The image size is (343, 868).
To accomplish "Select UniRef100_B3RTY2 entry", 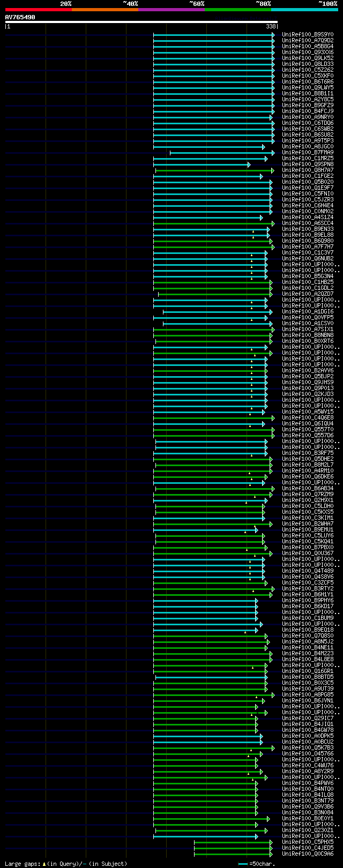I will click(x=308, y=589).
